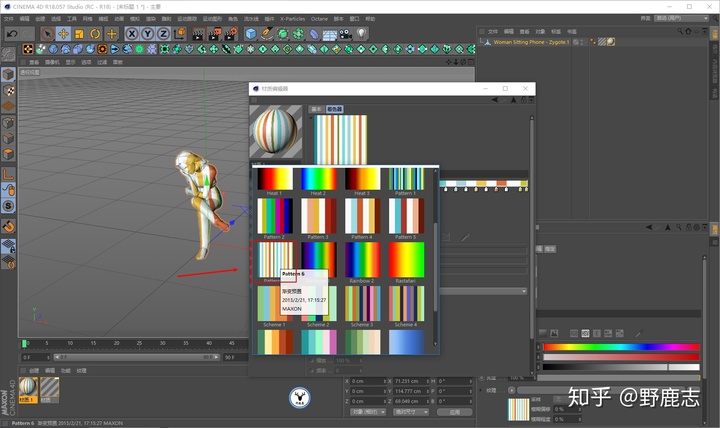Viewport: 720px width, 428px height.
Task: Open the first menu bar item 文件
Action: click(9, 19)
